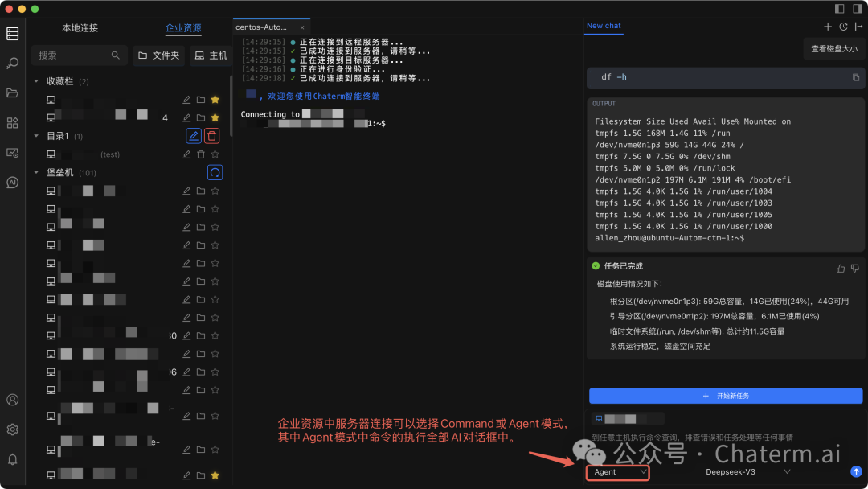Screen dimensions: 868x489
Task: Click the 查看磁盘大小 button
Action: click(x=833, y=48)
